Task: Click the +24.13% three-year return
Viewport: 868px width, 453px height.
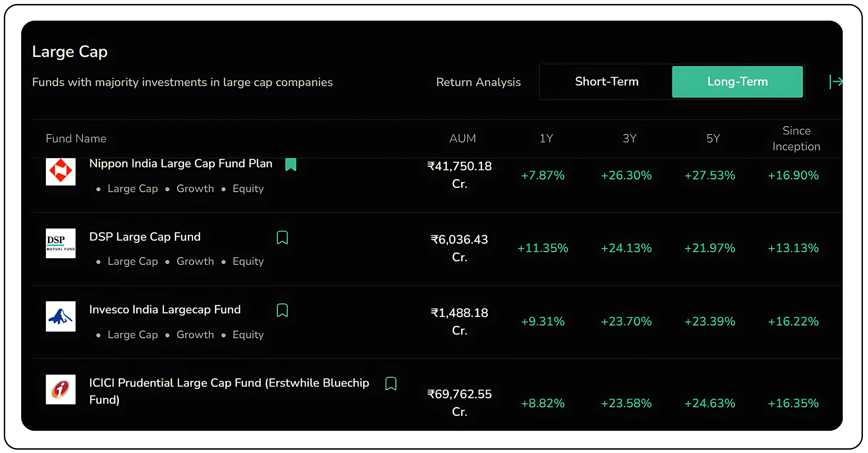Action: (626, 248)
